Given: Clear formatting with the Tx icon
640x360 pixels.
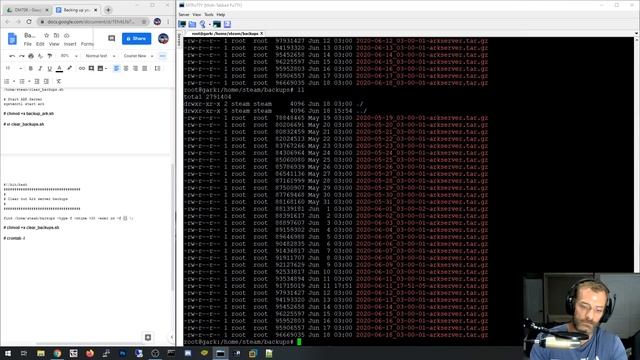Looking at the screenshot, I should [58, 81].
